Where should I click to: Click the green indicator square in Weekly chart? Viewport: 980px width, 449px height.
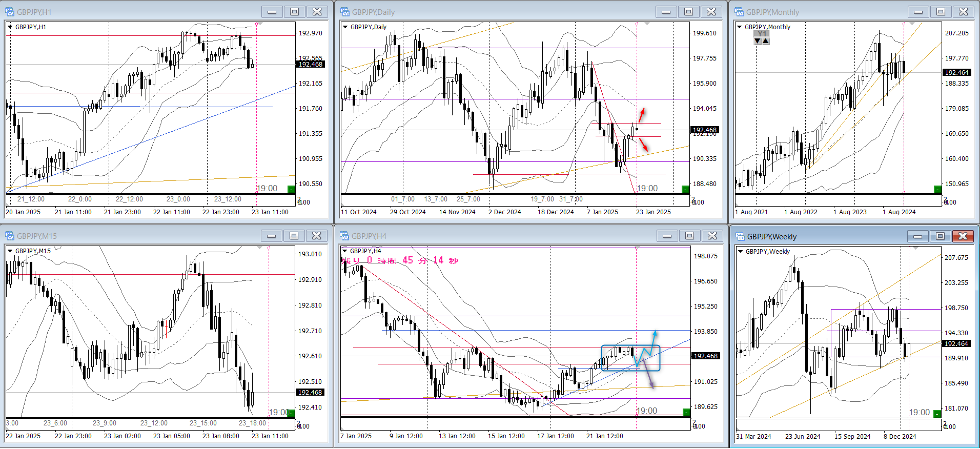point(937,414)
